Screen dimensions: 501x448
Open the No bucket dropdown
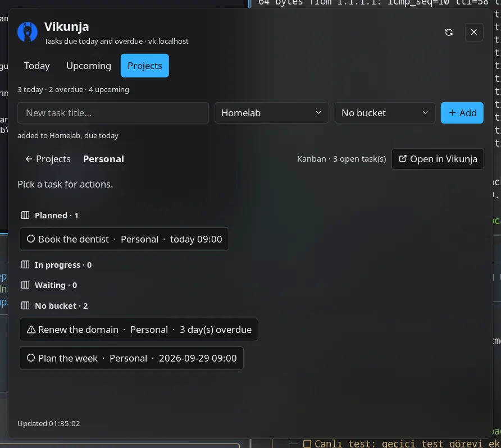click(x=385, y=113)
